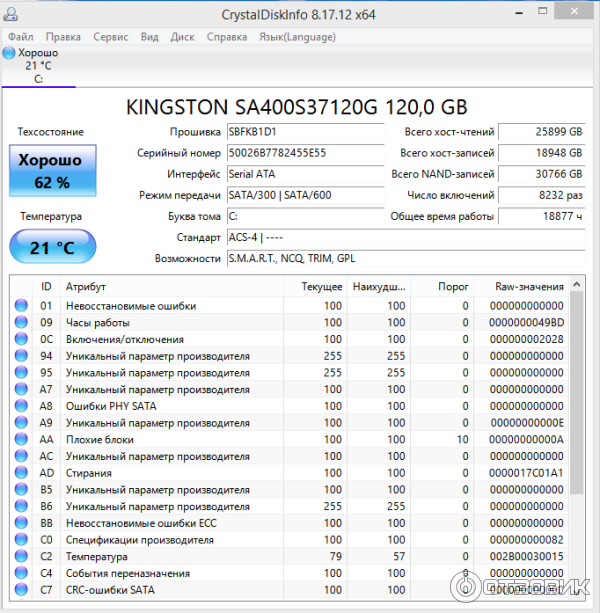Viewport: 600px width, 613px height.
Task: Click the raw value 002B00030015
Action: 526,556
